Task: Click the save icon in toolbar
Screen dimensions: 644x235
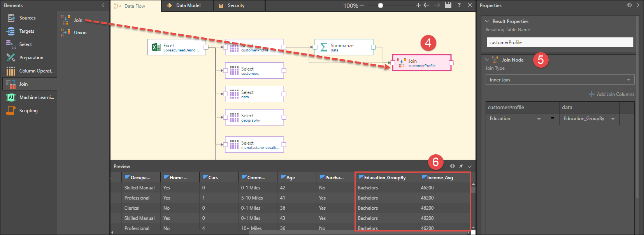Action: click(448, 5)
